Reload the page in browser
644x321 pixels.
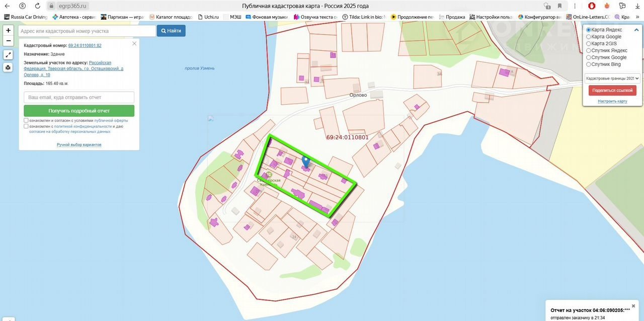click(38, 6)
